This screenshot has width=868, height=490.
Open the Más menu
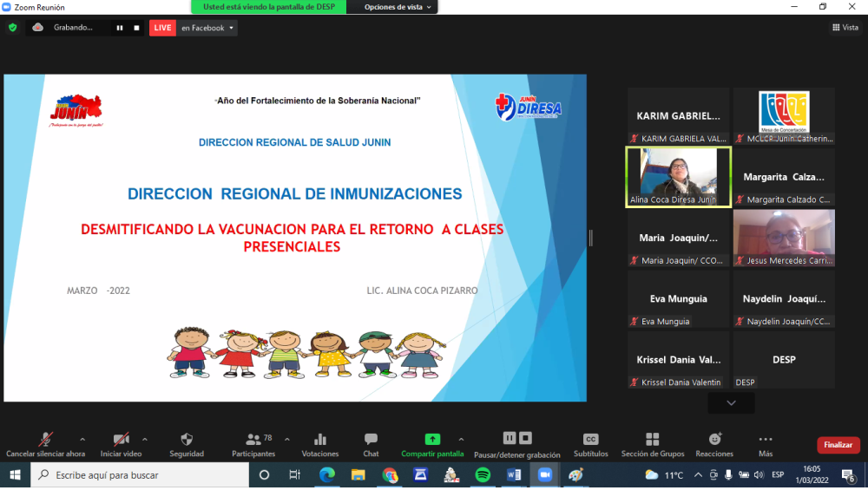coord(765,444)
